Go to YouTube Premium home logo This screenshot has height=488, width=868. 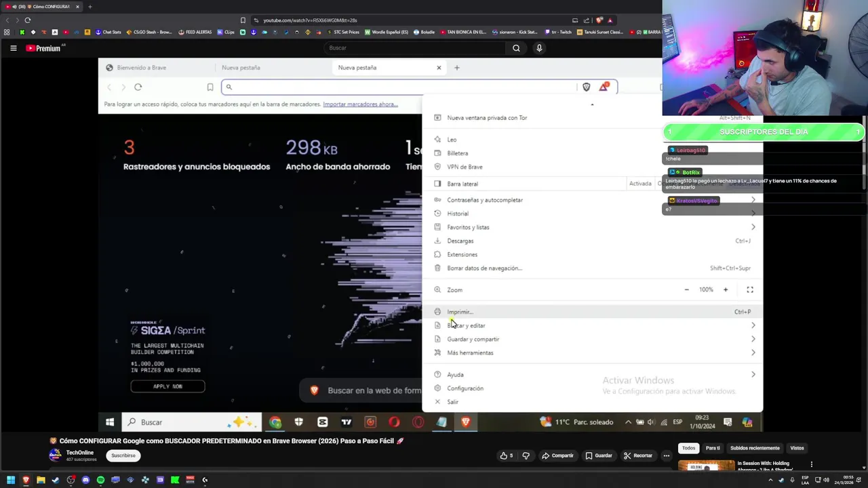tap(44, 48)
